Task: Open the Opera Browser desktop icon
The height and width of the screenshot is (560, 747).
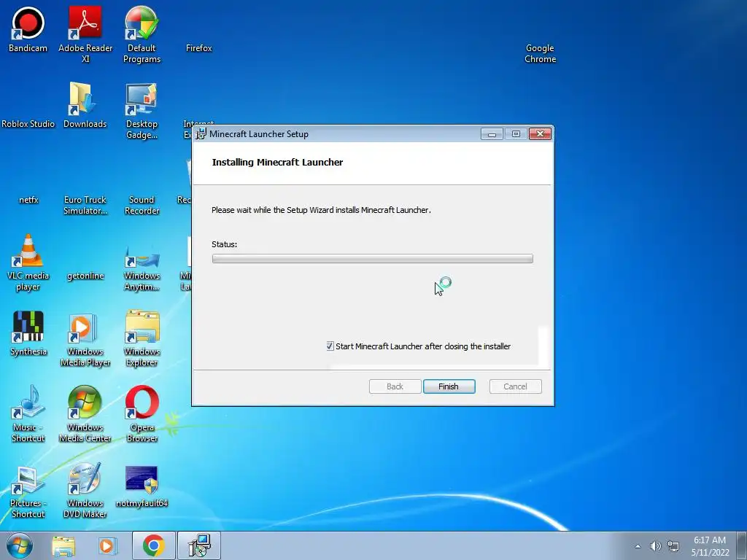Action: click(142, 414)
